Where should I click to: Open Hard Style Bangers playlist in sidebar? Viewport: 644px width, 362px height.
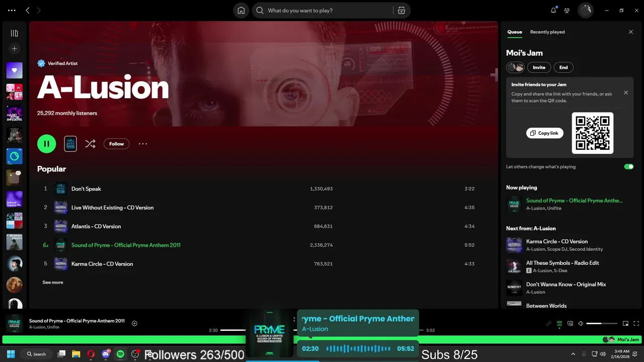tap(14, 114)
